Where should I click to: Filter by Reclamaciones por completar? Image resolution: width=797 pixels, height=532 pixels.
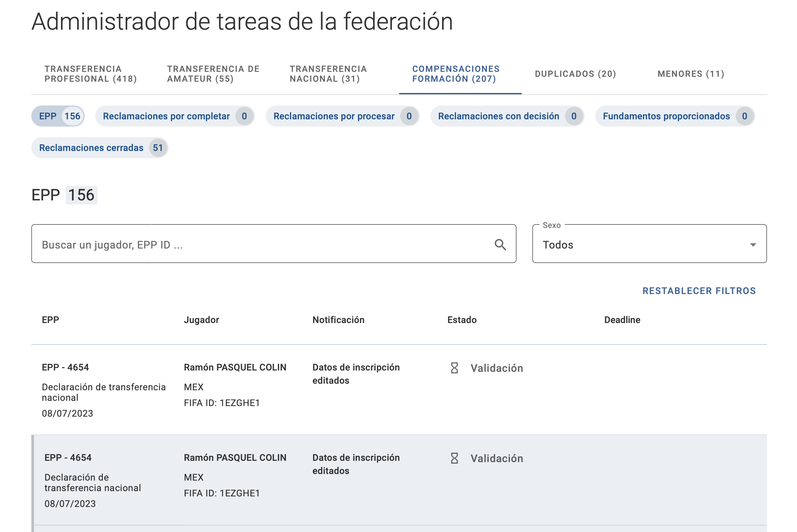pyautogui.click(x=175, y=116)
